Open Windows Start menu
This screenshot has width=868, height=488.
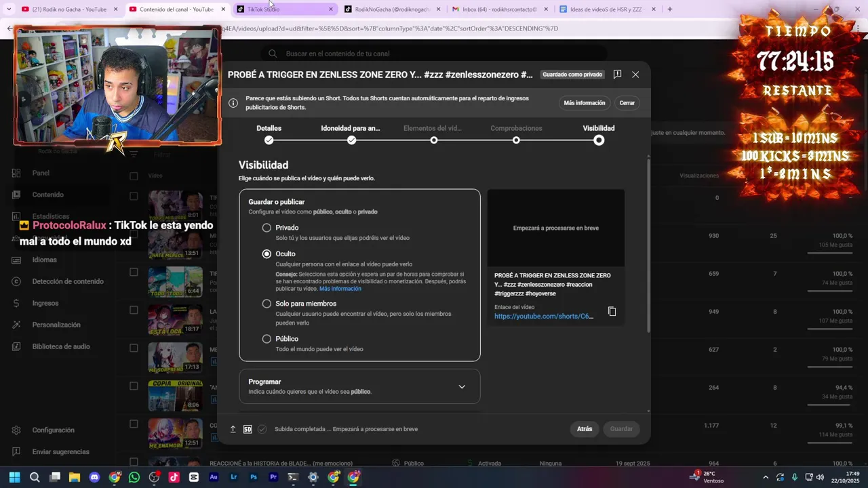(x=14, y=477)
